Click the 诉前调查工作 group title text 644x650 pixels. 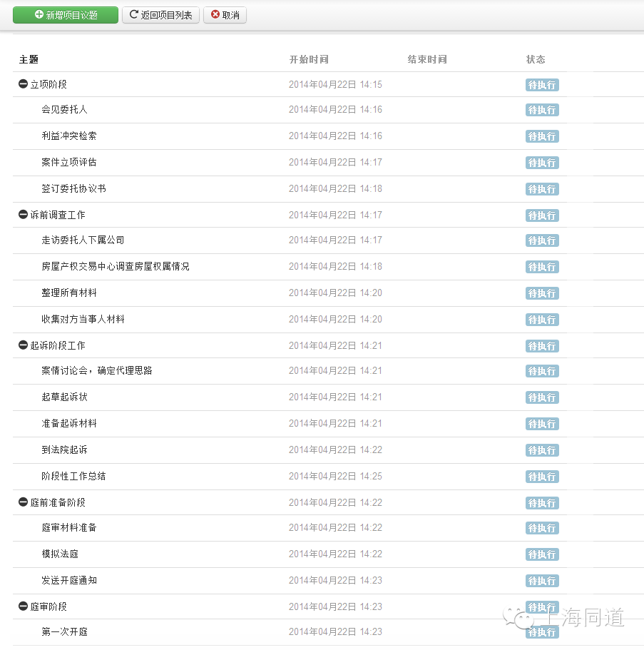point(58,215)
